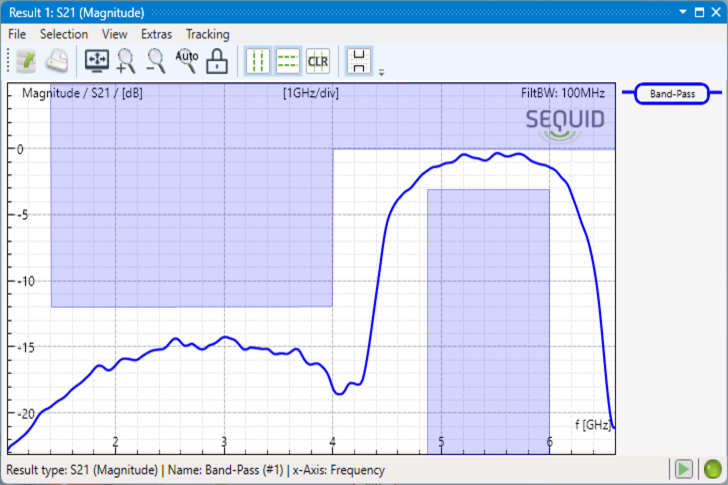Click the Band-Pass trace legend label
The image size is (728, 485).
[x=672, y=93]
